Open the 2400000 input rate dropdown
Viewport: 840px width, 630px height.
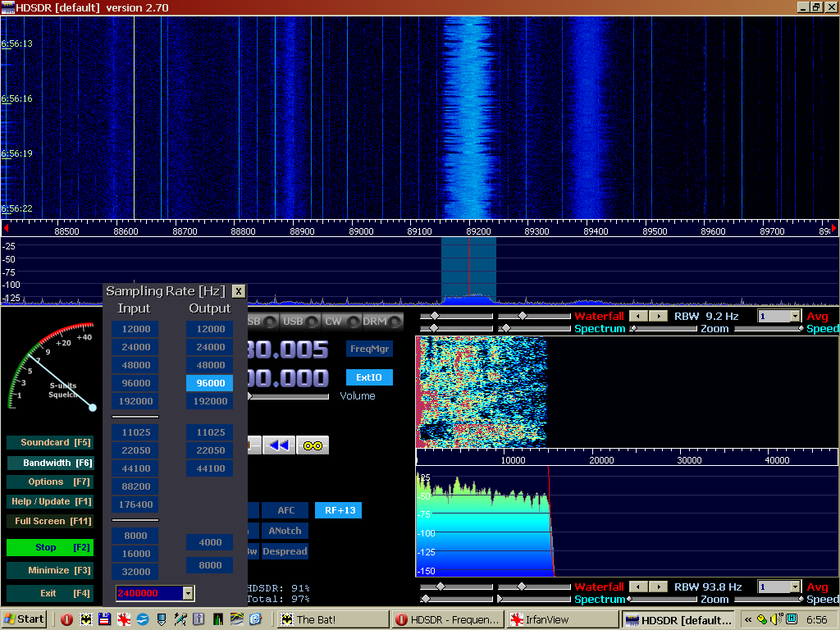[188, 593]
